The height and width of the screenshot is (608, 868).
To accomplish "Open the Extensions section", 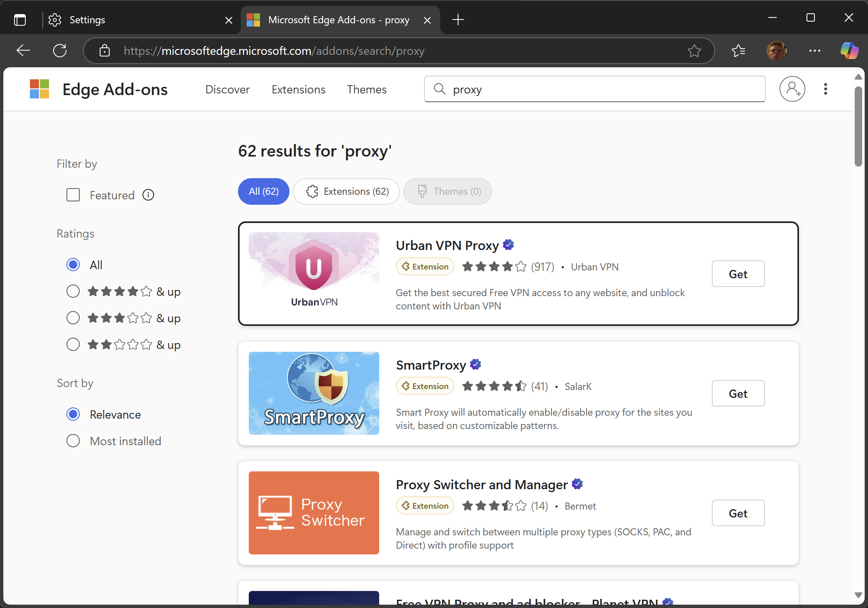I will (299, 89).
